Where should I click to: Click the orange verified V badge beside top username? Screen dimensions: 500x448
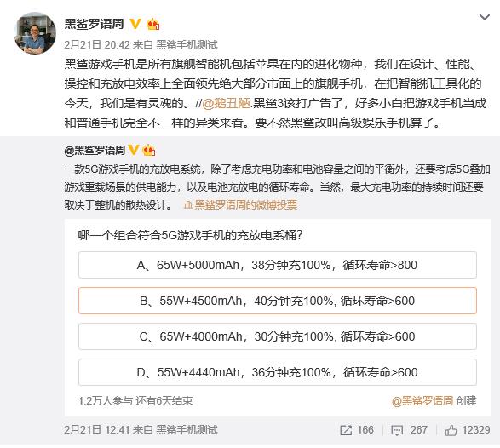tap(135, 24)
